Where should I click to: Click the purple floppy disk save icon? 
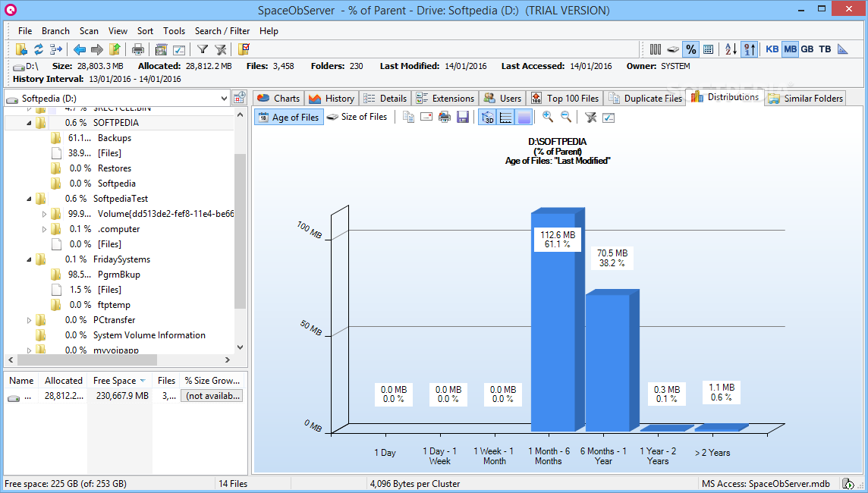pyautogui.click(x=463, y=117)
